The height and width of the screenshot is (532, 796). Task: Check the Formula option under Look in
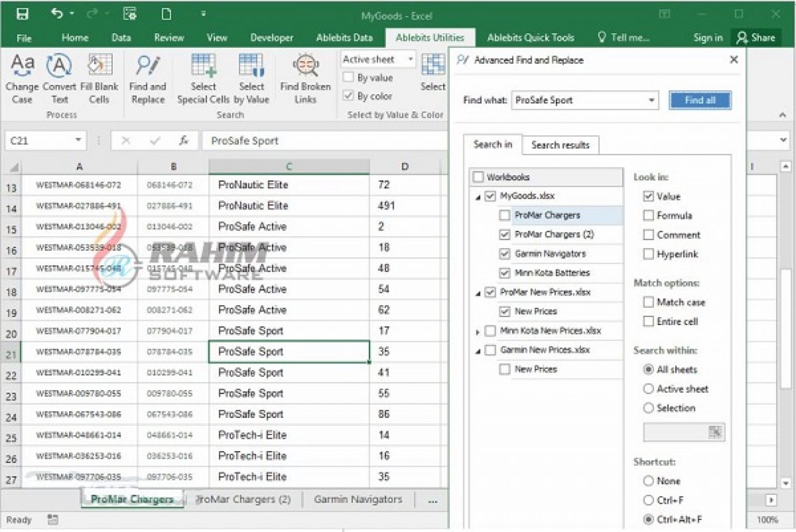(x=648, y=215)
